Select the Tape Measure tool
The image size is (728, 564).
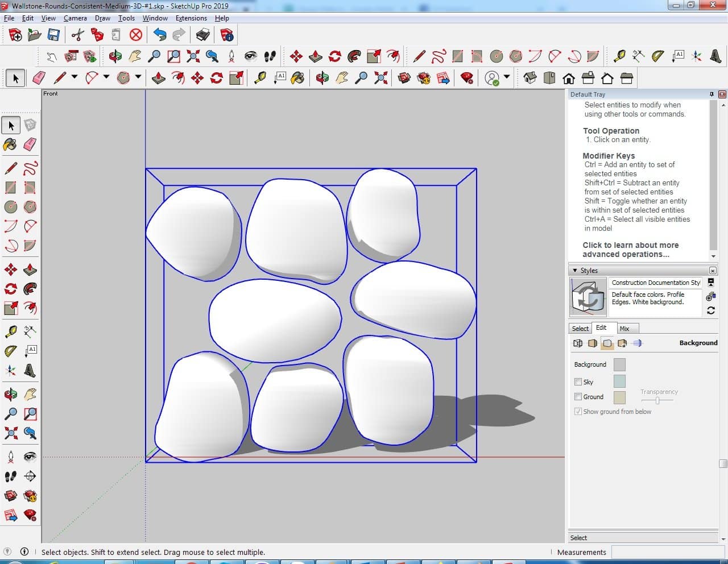coord(10,331)
